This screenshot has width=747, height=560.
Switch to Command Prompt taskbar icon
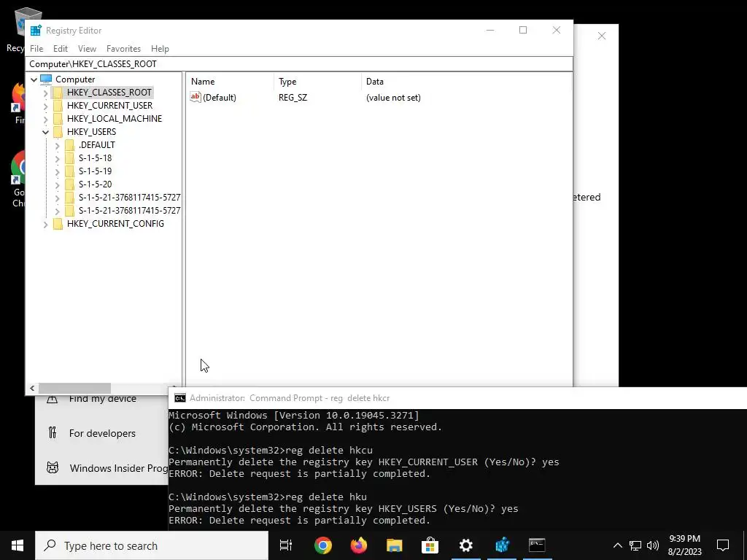tap(537, 545)
